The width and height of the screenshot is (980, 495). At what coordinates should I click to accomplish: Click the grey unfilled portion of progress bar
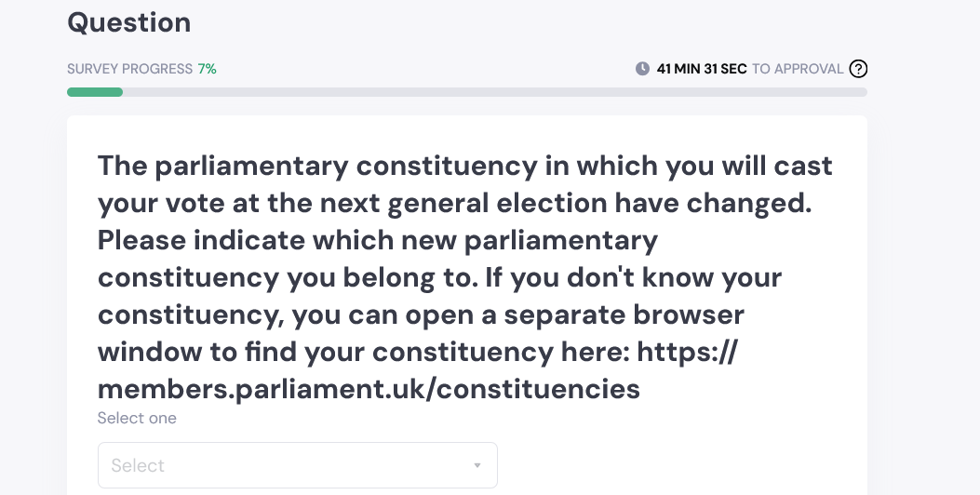tap(495, 92)
